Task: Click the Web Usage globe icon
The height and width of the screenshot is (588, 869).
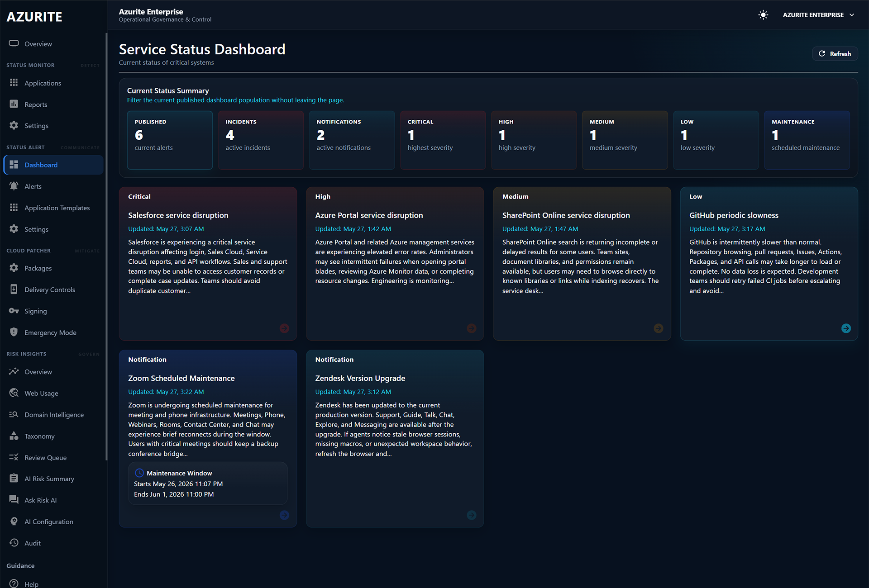Action: (14, 393)
